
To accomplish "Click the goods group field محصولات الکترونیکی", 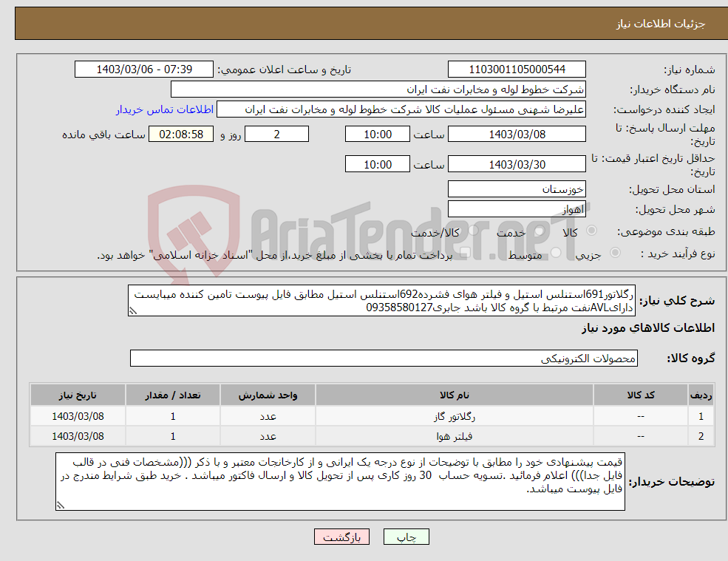I will [384, 358].
